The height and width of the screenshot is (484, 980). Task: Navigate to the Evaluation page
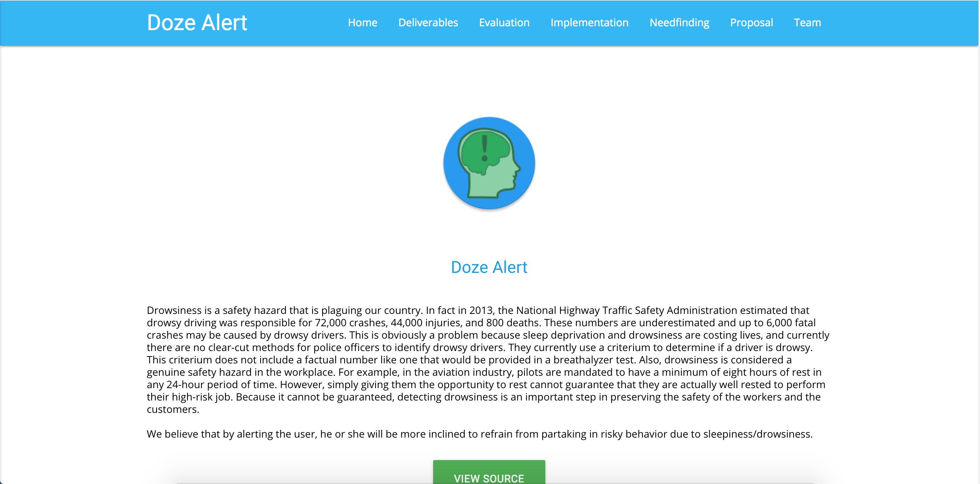[504, 22]
